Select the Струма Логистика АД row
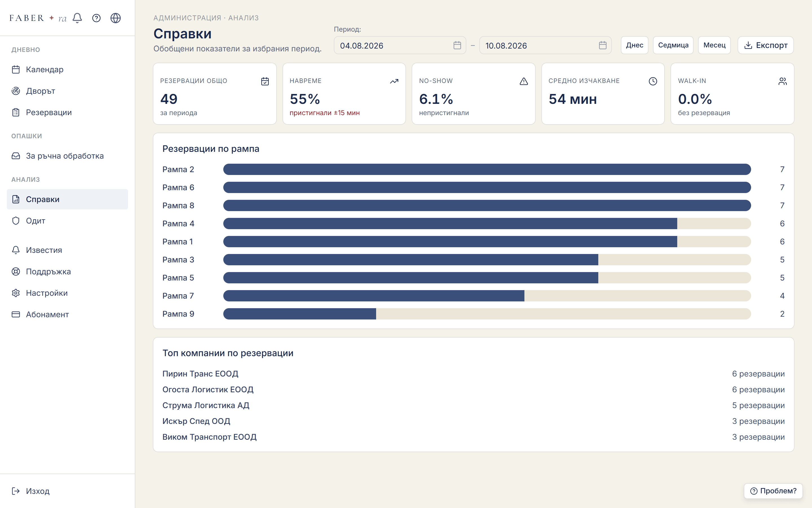Viewport: 812px width, 508px height. pyautogui.click(x=473, y=406)
